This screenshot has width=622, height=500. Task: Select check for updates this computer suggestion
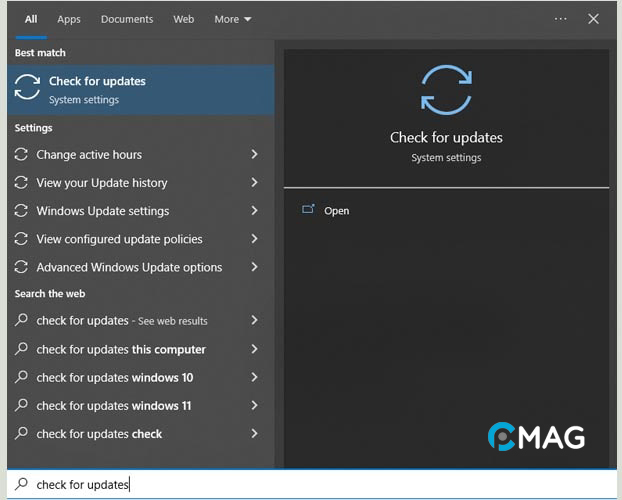[x=121, y=350]
